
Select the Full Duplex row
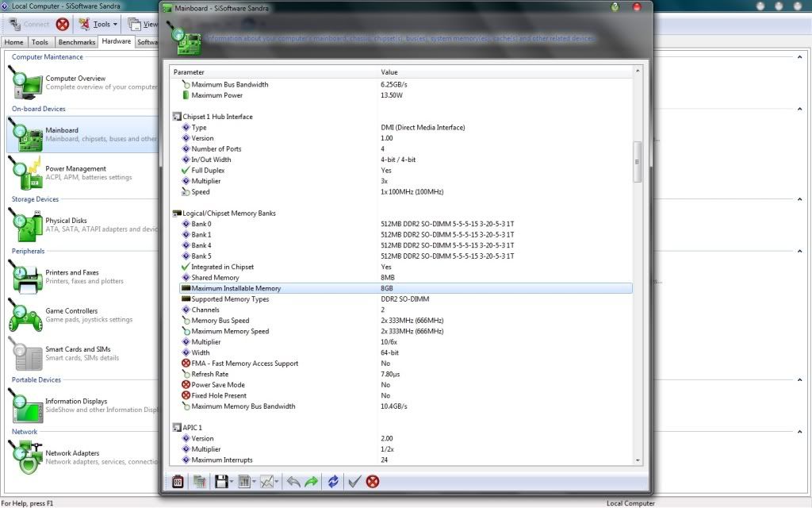pos(406,171)
